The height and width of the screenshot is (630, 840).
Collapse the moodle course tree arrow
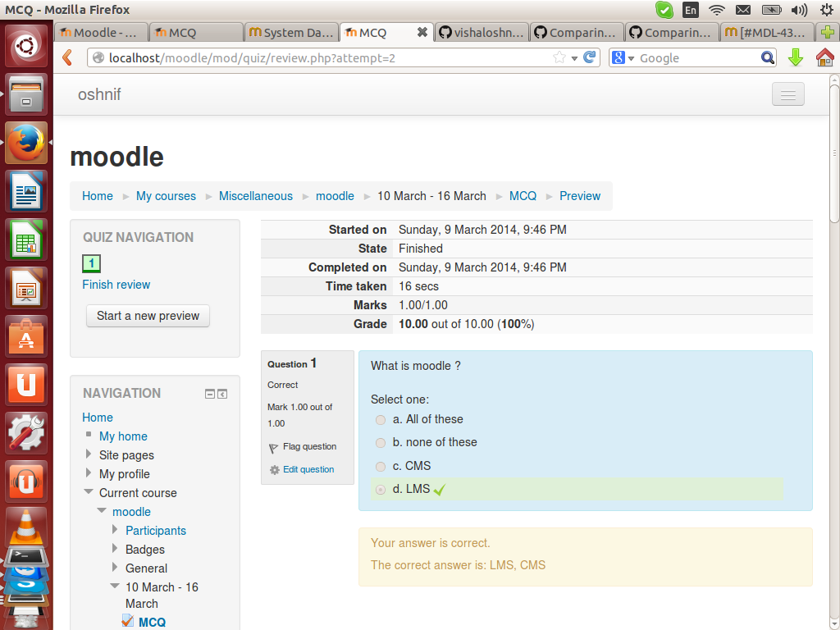coord(101,510)
